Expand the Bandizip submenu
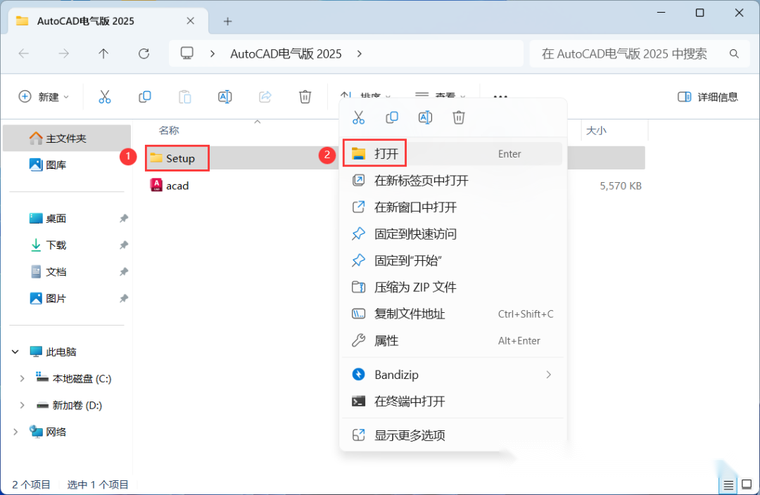This screenshot has height=495, width=760. pyautogui.click(x=548, y=374)
